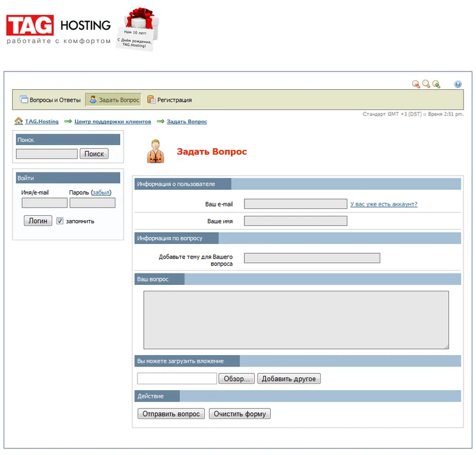The width and height of the screenshot is (476, 455).
Task: Click the "Очистить форму" button
Action: tap(240, 414)
